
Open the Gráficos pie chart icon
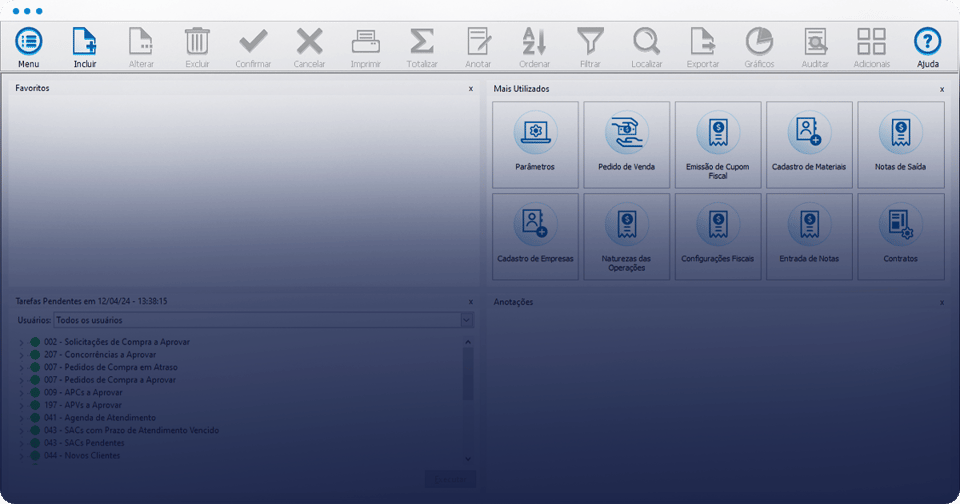coord(759,42)
